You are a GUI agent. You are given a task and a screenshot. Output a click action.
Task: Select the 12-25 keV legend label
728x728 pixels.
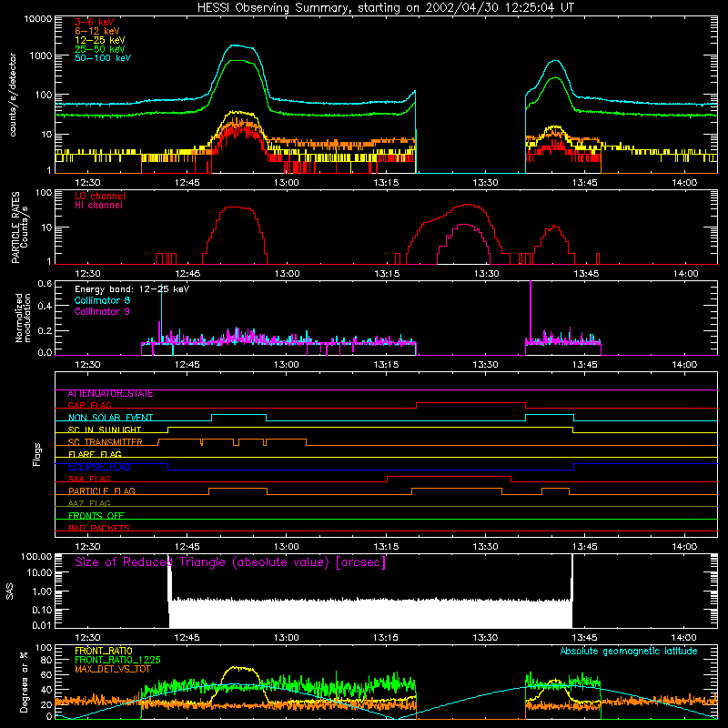[x=100, y=40]
